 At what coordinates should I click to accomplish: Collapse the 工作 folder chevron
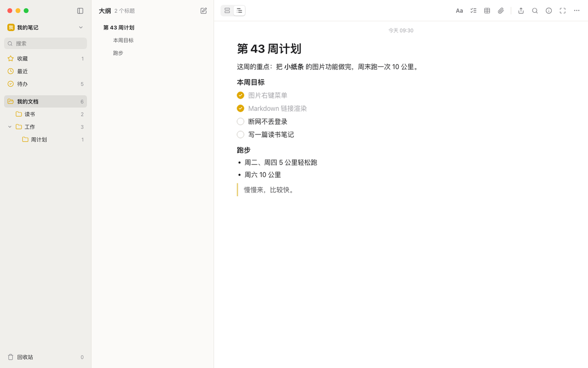pyautogui.click(x=10, y=127)
